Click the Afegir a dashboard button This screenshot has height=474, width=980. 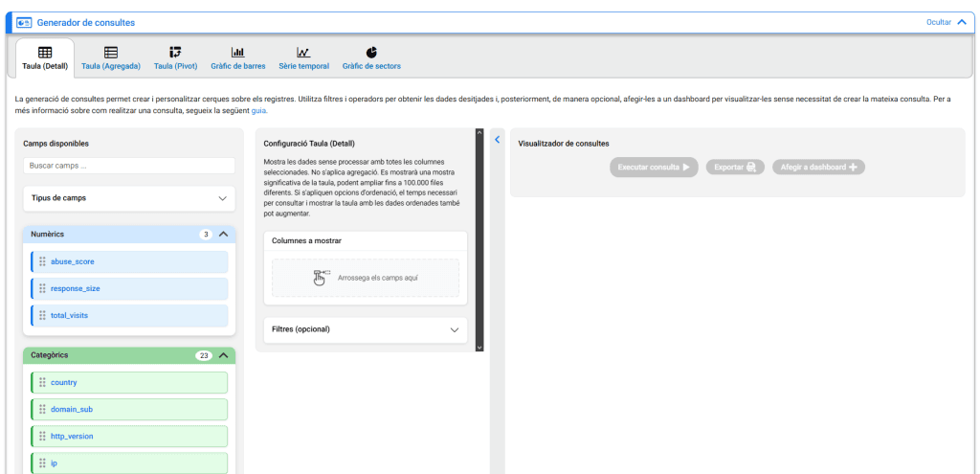(818, 167)
